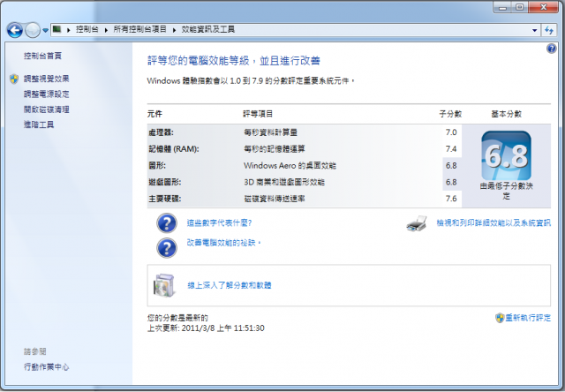This screenshot has height=392, width=565.
Task: Go back with the blue Back arrow
Action: 15,30
